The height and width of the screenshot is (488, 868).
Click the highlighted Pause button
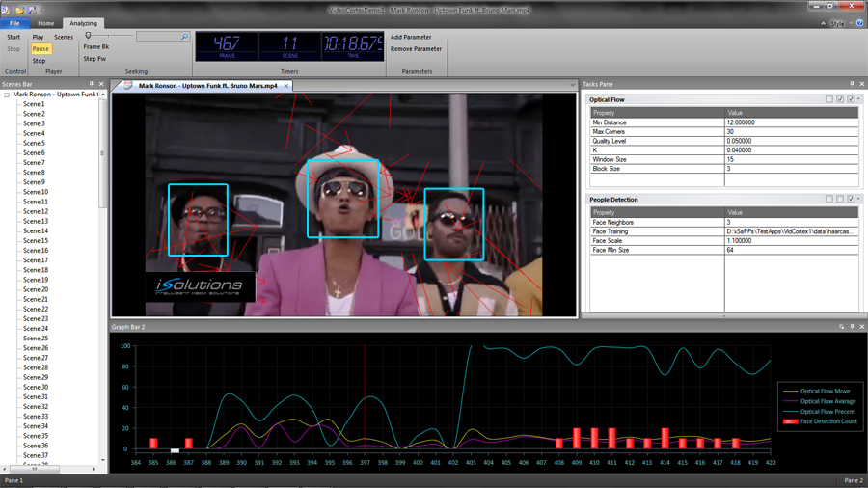(x=41, y=48)
